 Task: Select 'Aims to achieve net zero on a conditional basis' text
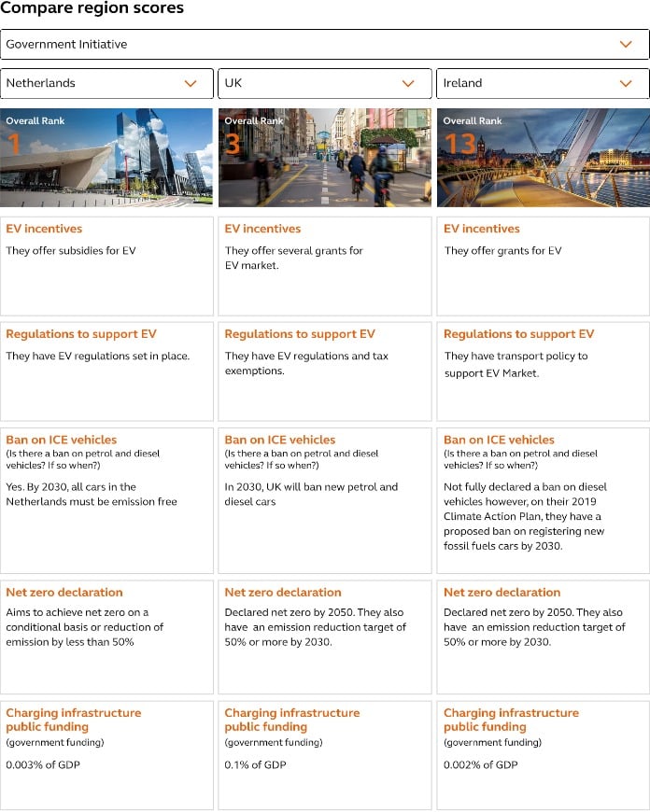click(84, 627)
